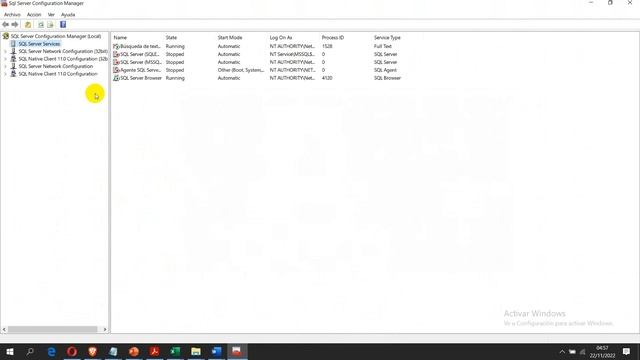Click Other (Boot, System... start mode cell
Image resolution: width=640 pixels, height=360 pixels.
[241, 70]
